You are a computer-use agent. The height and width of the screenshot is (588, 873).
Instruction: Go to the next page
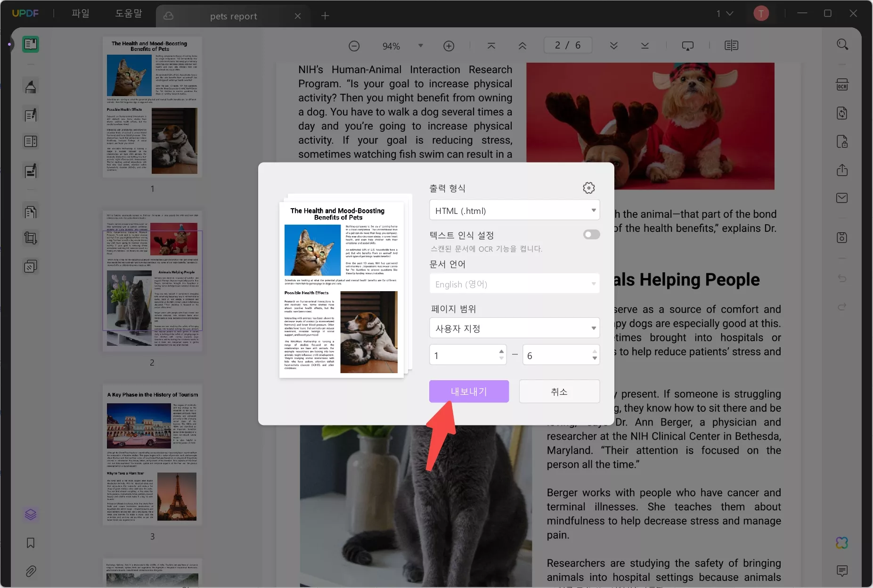(x=614, y=46)
